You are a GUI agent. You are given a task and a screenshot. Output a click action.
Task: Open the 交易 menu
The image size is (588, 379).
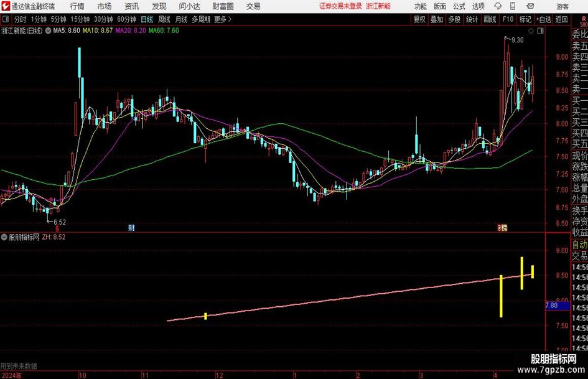click(253, 6)
